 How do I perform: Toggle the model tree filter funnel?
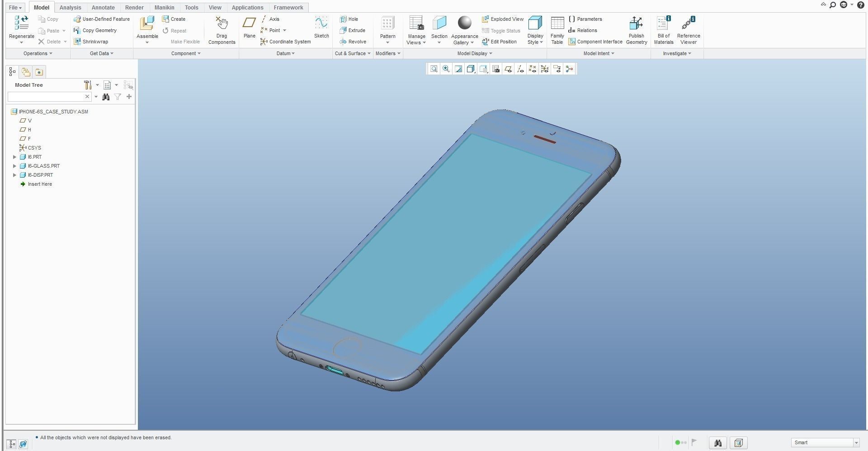click(118, 97)
